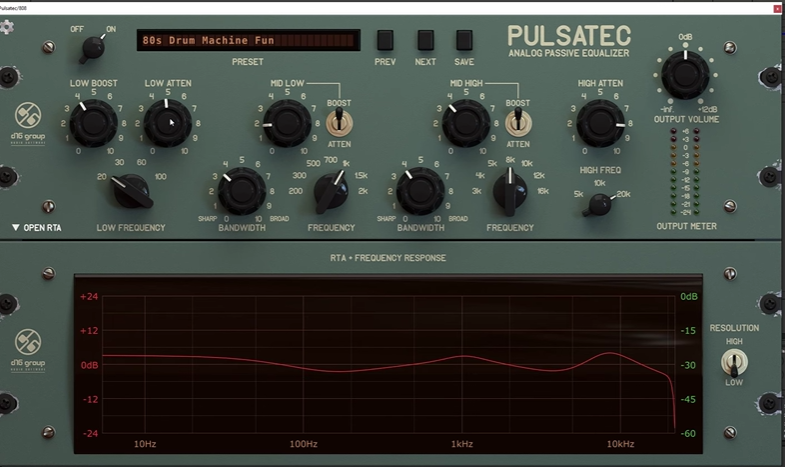The width and height of the screenshot is (785, 467).
Task: Click the MID LOW frequency selector
Action: (x=331, y=192)
